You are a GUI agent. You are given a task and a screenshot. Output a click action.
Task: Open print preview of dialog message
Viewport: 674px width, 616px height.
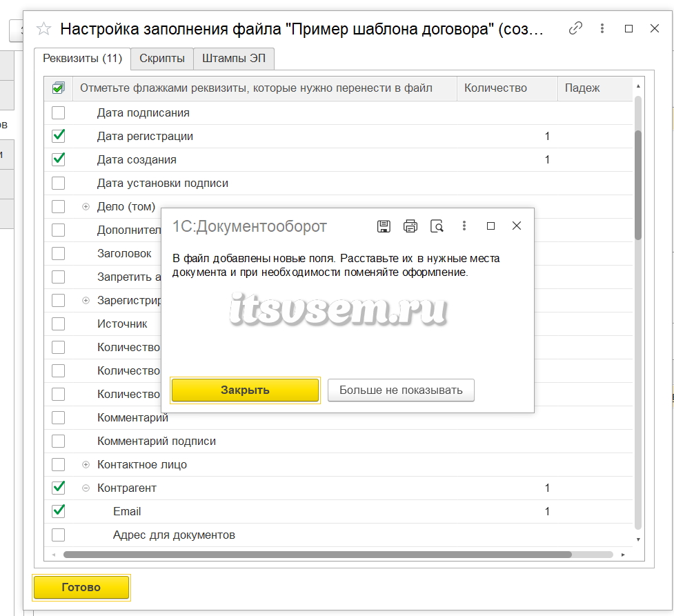(437, 226)
